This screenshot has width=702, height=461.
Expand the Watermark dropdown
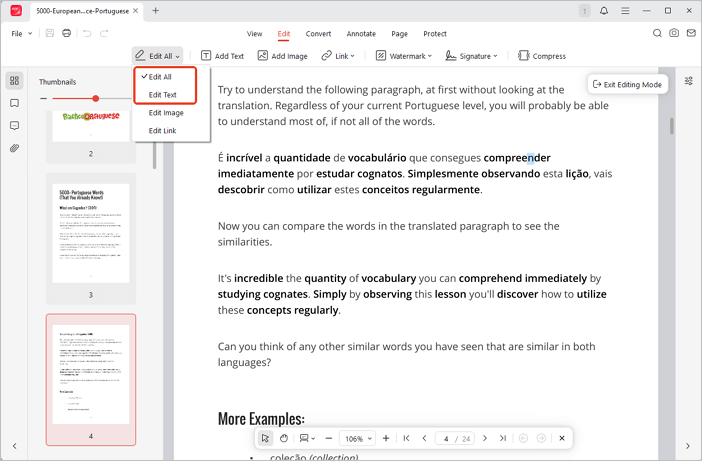403,56
